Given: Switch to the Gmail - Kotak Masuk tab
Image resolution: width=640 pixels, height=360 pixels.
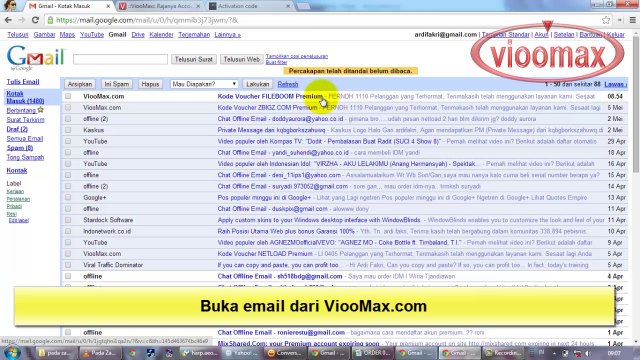Looking at the screenshot, I should point(67,6).
